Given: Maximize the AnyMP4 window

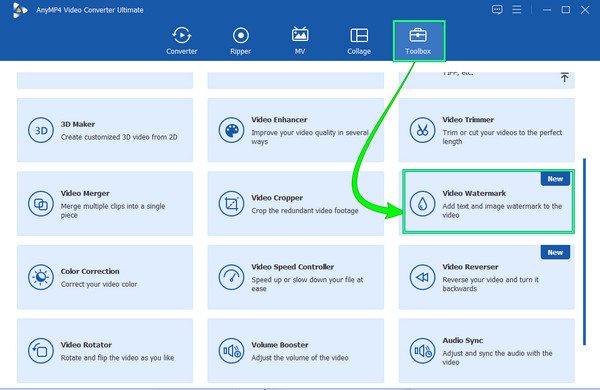Looking at the screenshot, I should [x=566, y=10].
